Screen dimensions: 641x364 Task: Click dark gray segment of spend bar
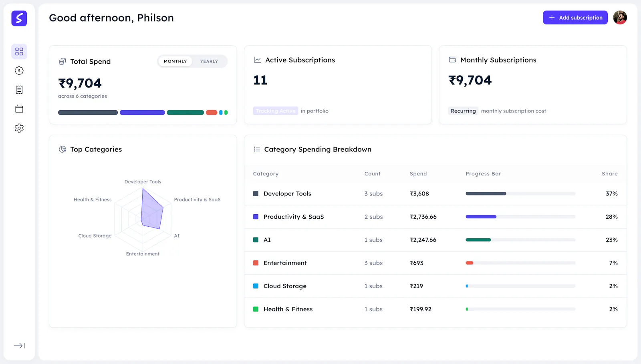(88, 113)
